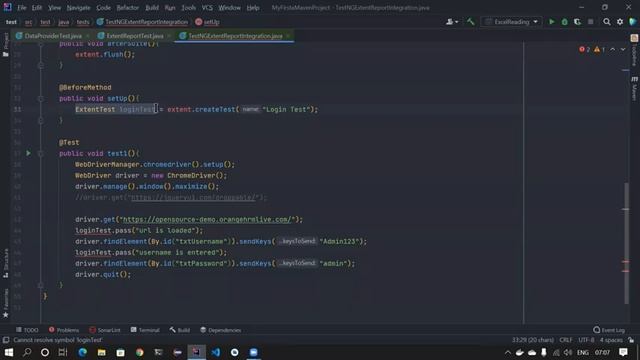Open Tools menu
The width and height of the screenshot is (640, 360).
[x=188, y=7]
